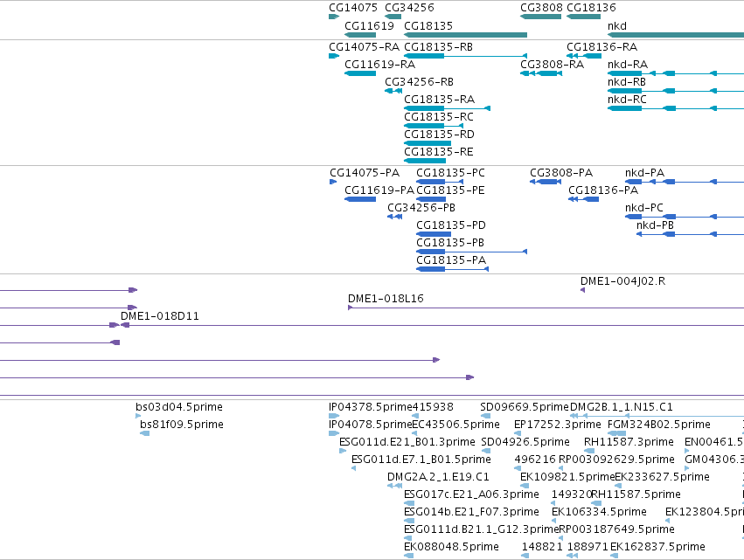This screenshot has height=560, width=744.
Task: Click the nkd-RA transcript label
Action: coord(627,65)
